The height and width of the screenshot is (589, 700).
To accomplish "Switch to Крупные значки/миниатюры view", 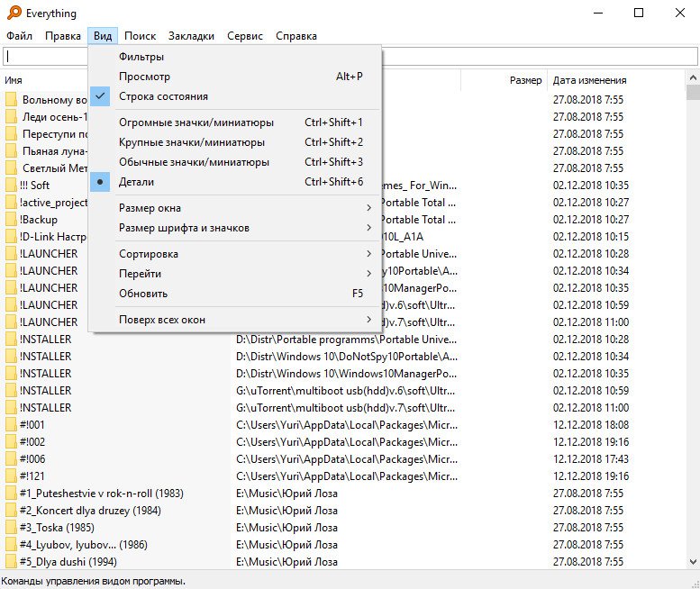I will point(192,142).
